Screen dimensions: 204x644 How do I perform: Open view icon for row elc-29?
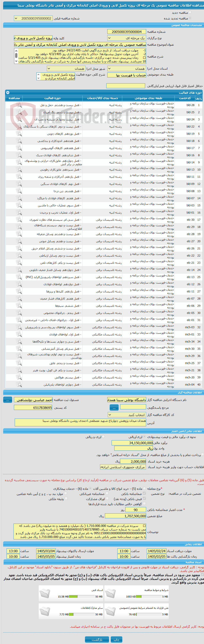coord(19,227)
